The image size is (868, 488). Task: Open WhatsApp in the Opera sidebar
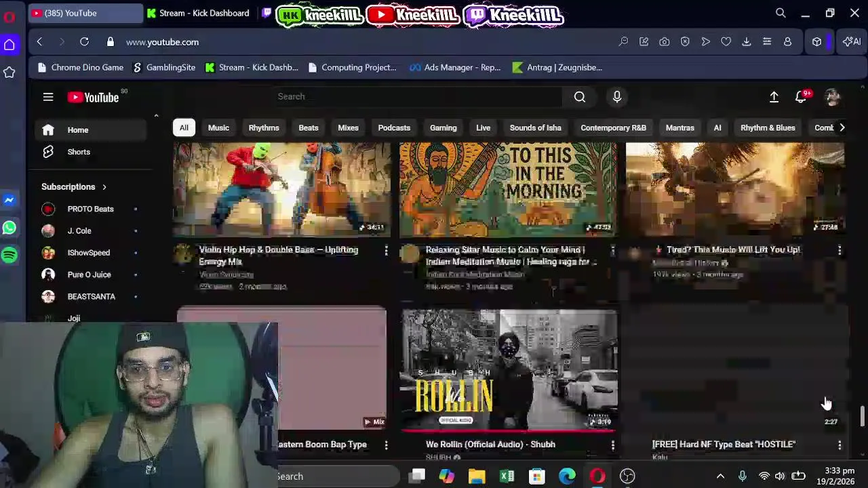point(9,228)
